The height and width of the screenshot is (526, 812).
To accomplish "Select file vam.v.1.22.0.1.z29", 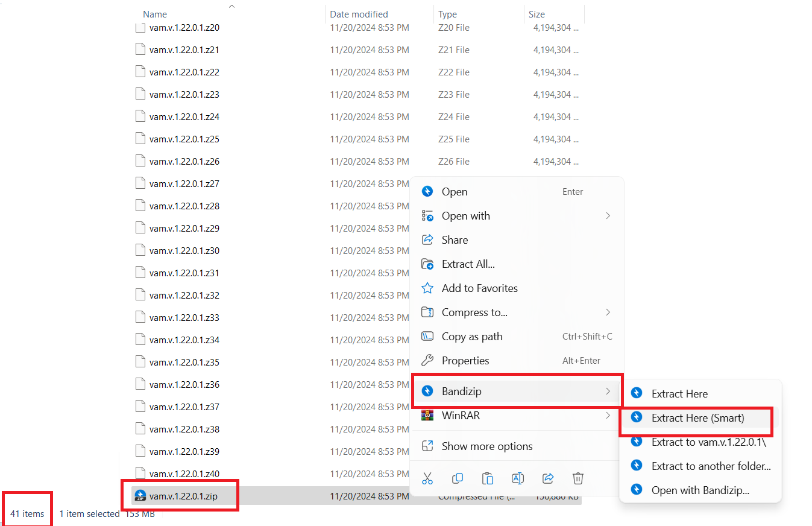I will pos(184,229).
